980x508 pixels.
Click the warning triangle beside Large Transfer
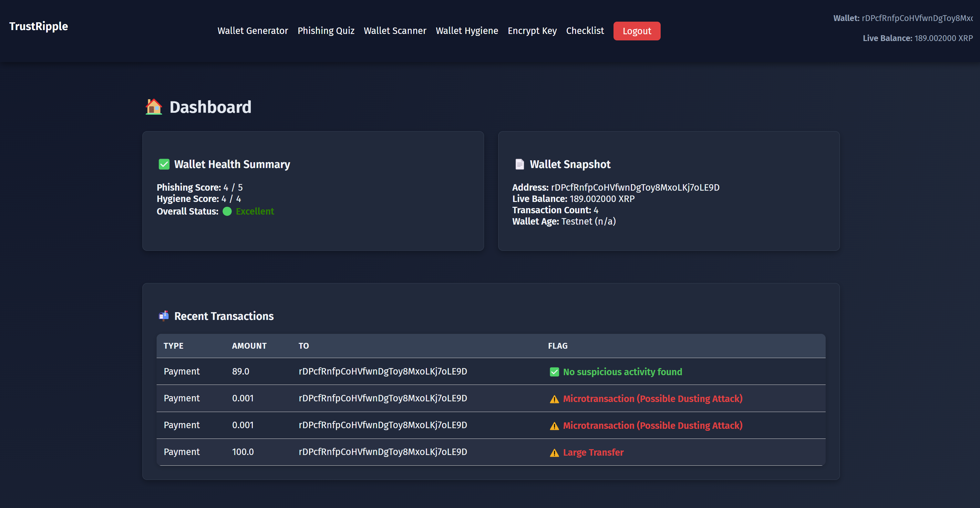coord(554,453)
